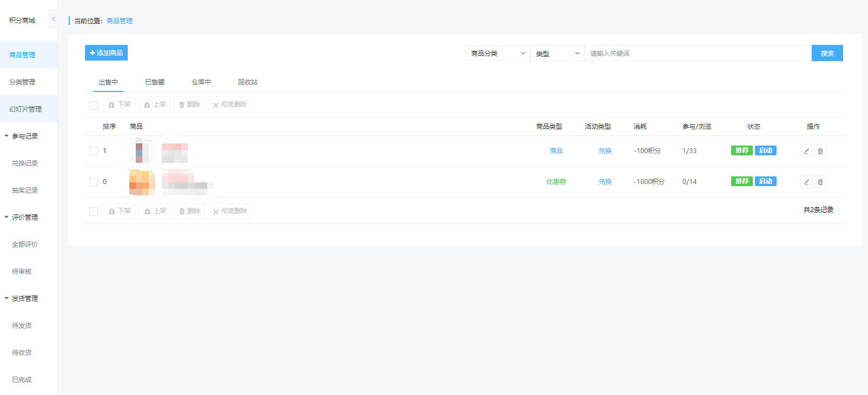Image resolution: width=868 pixels, height=395 pixels.
Task: Click trash icon for -1000积分 row
Action: tap(820, 182)
